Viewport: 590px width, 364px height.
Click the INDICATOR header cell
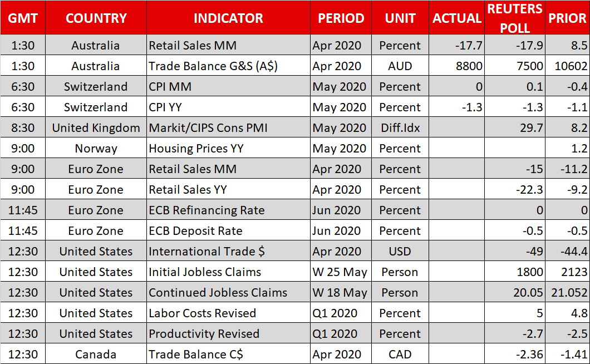[228, 18]
